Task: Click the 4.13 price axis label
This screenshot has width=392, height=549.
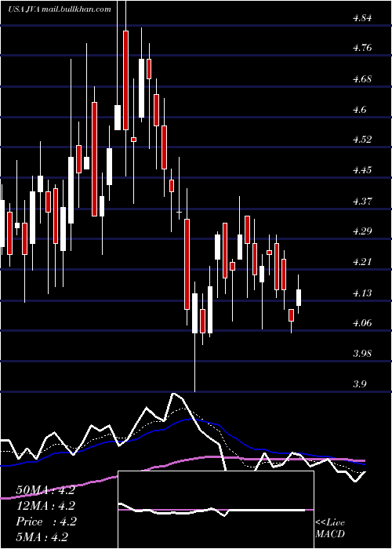Action: point(362,293)
